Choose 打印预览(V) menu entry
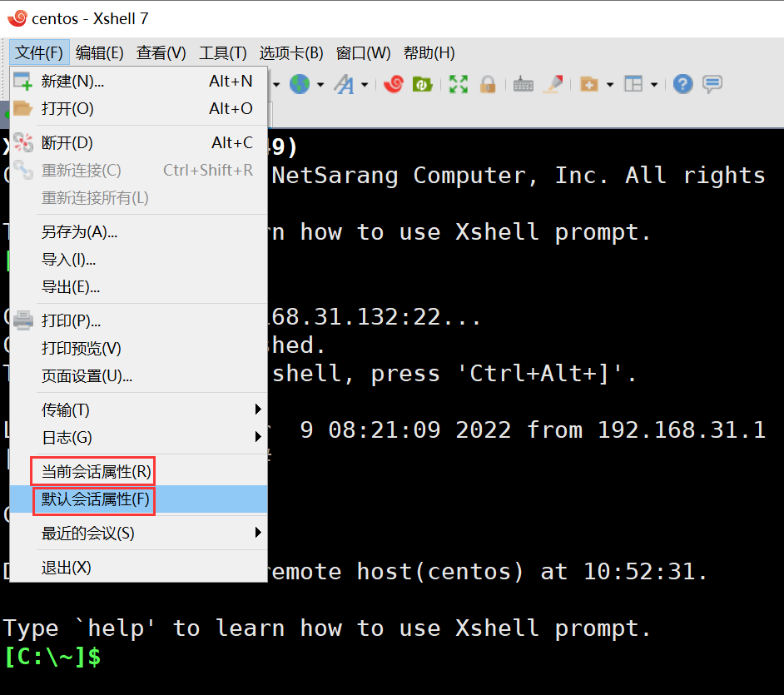This screenshot has height=695, width=784. pos(139,348)
